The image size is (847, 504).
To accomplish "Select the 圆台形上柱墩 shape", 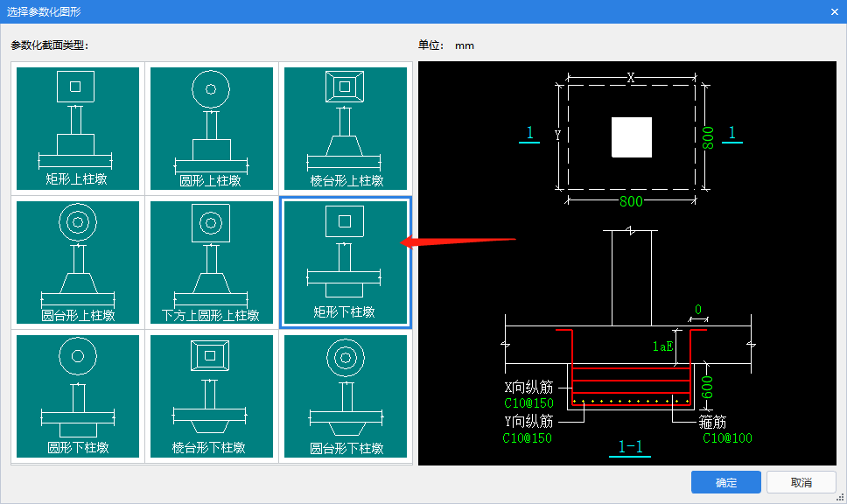I will point(78,262).
